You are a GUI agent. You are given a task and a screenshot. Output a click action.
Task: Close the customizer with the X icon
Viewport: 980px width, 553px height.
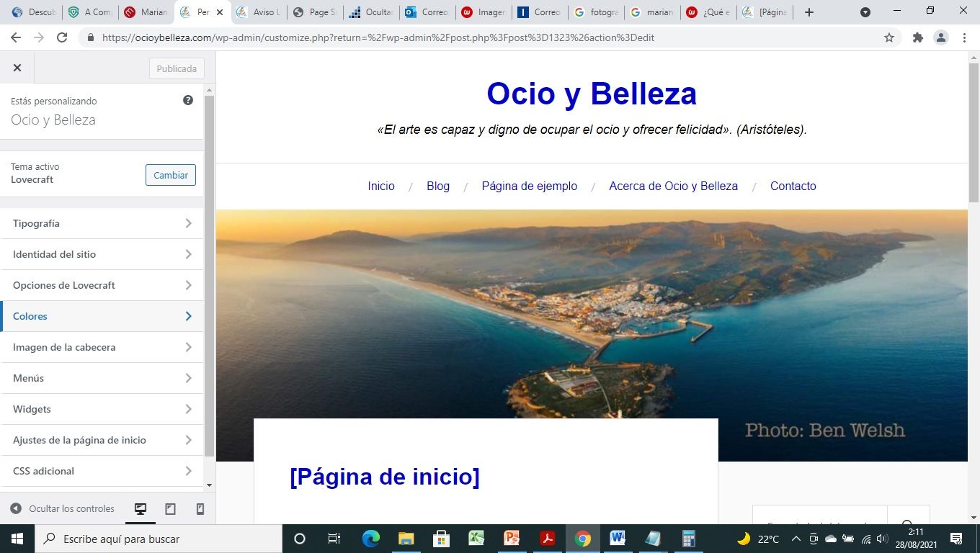pyautogui.click(x=17, y=68)
